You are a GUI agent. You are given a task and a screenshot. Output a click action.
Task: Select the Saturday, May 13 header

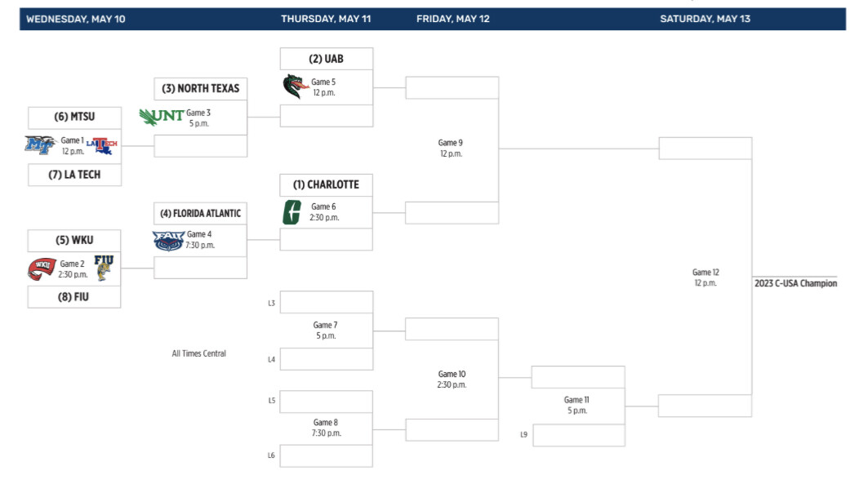pyautogui.click(x=705, y=19)
